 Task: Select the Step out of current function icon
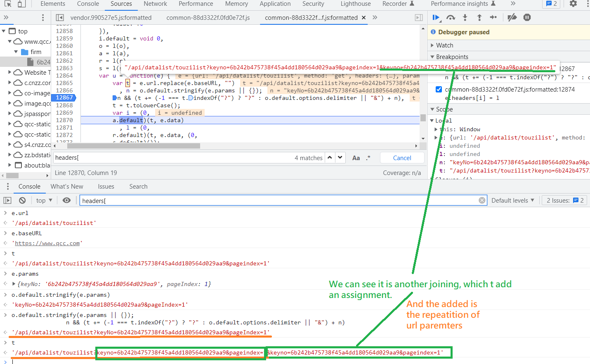tap(479, 17)
